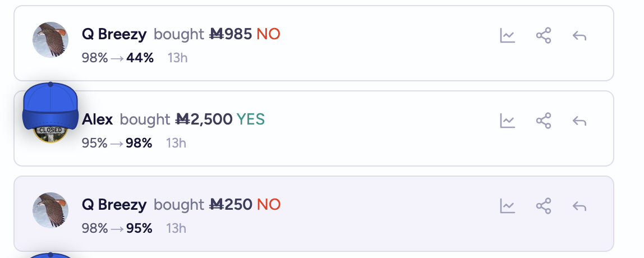
Task: Open Q Breezy's avatar on the Ṁ250 bet
Action: (50, 210)
